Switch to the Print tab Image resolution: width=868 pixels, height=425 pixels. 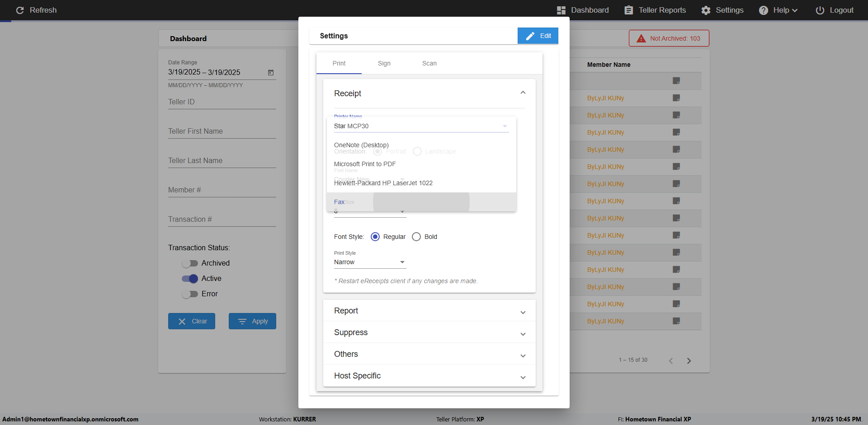[339, 63]
